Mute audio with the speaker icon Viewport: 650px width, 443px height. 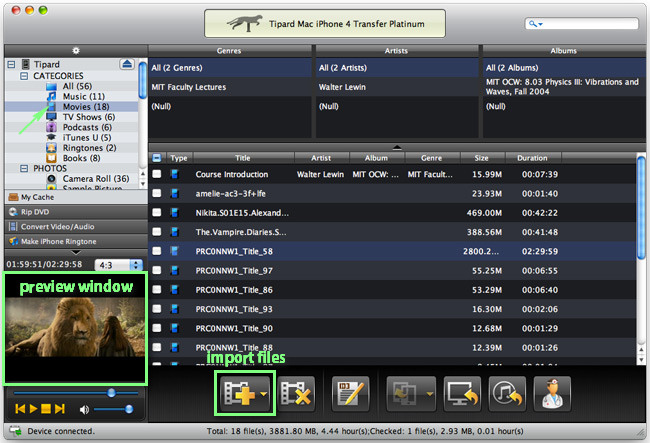pyautogui.click(x=84, y=409)
